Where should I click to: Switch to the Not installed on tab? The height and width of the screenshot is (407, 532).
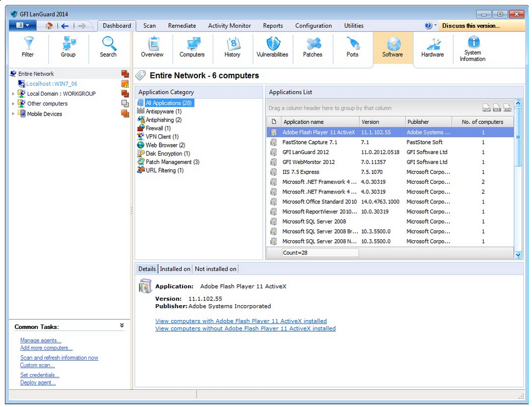point(215,269)
